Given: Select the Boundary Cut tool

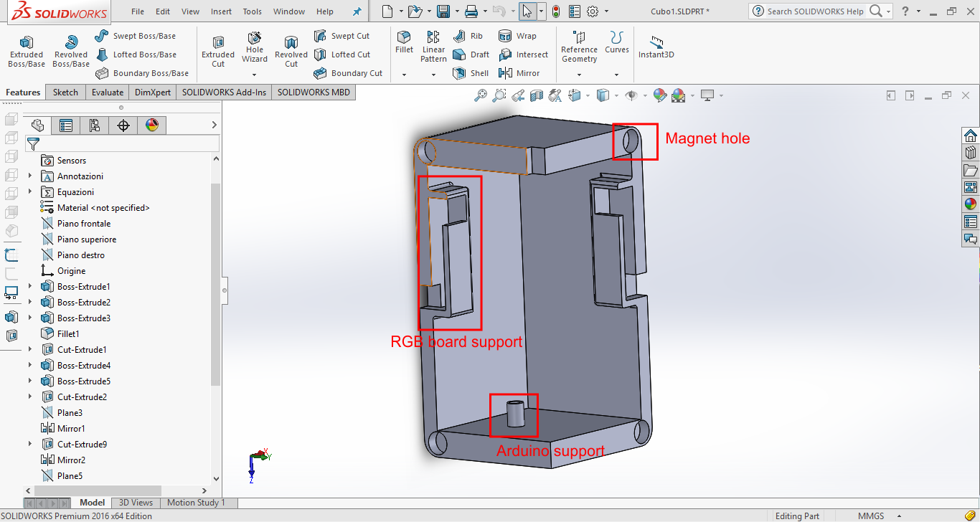Looking at the screenshot, I should (x=349, y=73).
